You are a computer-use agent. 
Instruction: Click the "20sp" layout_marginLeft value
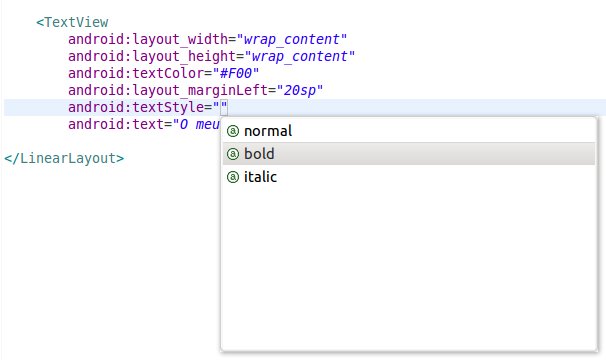click(x=300, y=90)
